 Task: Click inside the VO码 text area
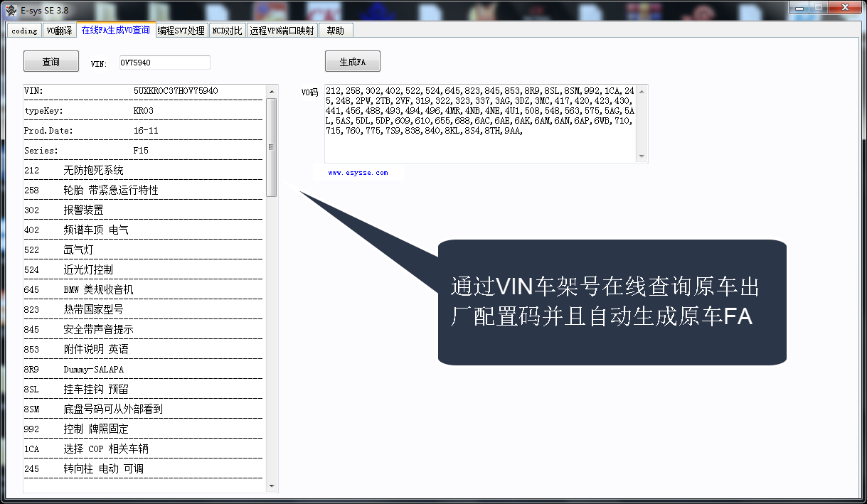point(480,124)
